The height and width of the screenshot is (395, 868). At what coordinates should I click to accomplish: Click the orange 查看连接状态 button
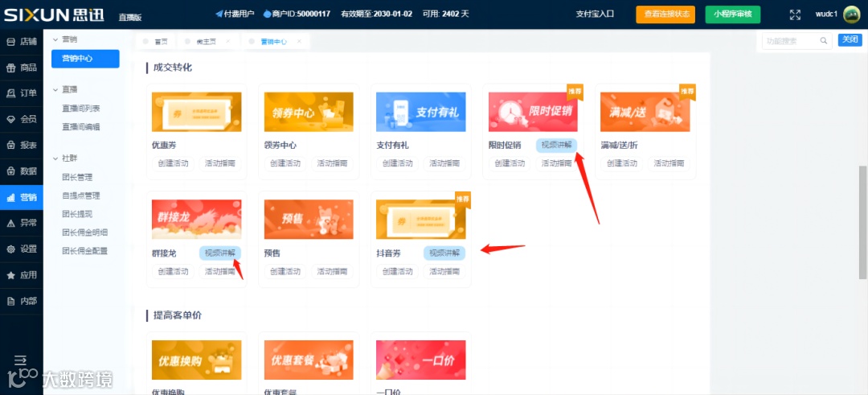click(665, 14)
